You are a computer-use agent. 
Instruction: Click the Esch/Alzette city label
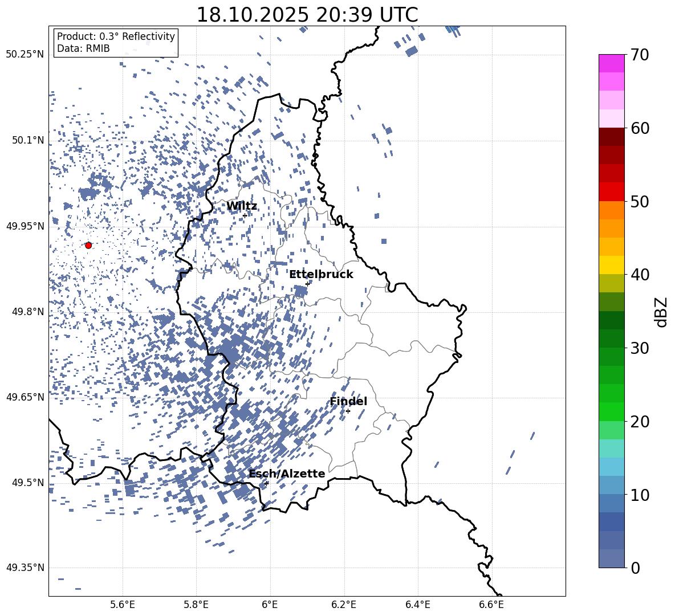pos(287,474)
